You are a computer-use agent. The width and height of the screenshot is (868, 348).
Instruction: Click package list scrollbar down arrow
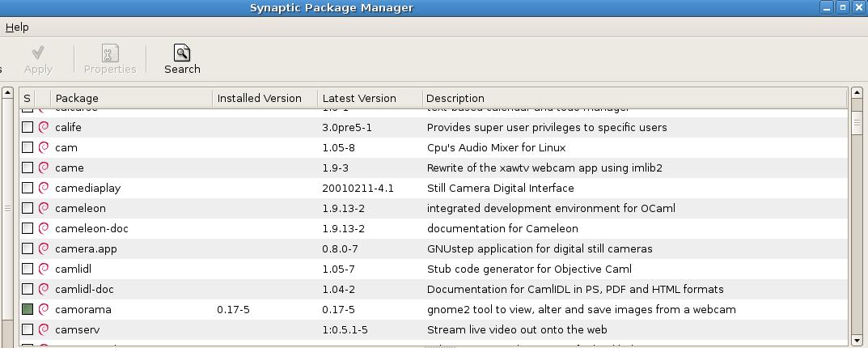point(857,340)
